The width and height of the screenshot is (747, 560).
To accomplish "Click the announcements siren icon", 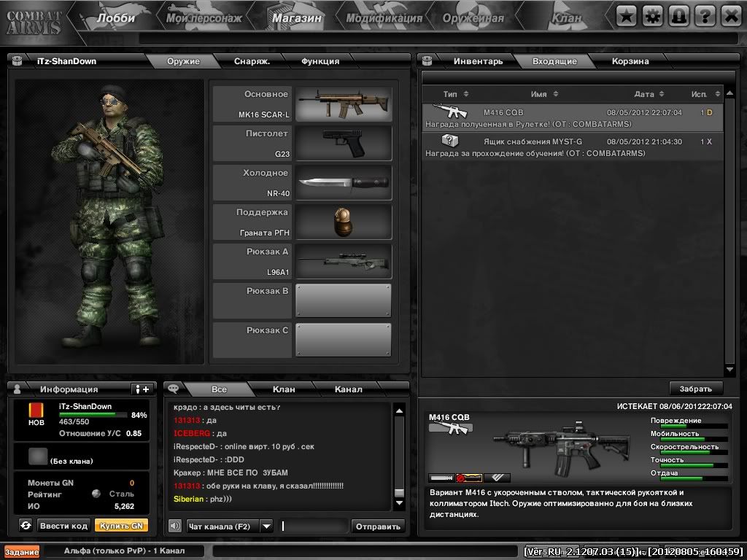I will click(x=678, y=15).
